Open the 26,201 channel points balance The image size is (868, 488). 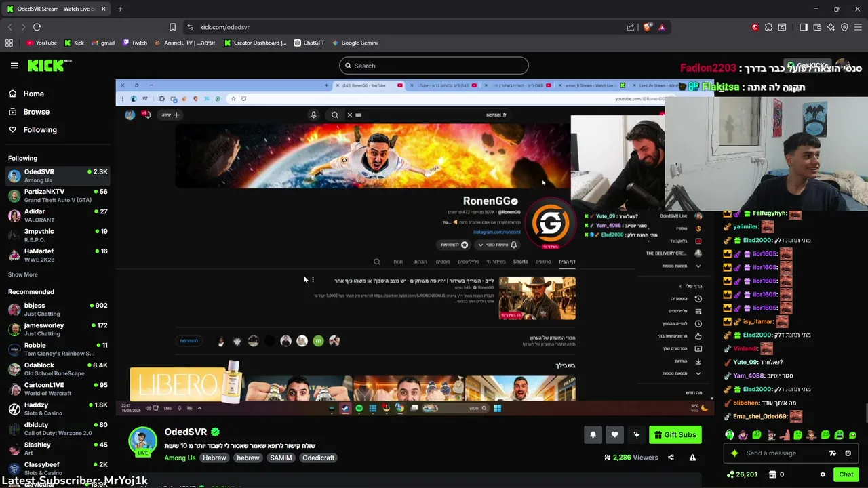(x=743, y=474)
